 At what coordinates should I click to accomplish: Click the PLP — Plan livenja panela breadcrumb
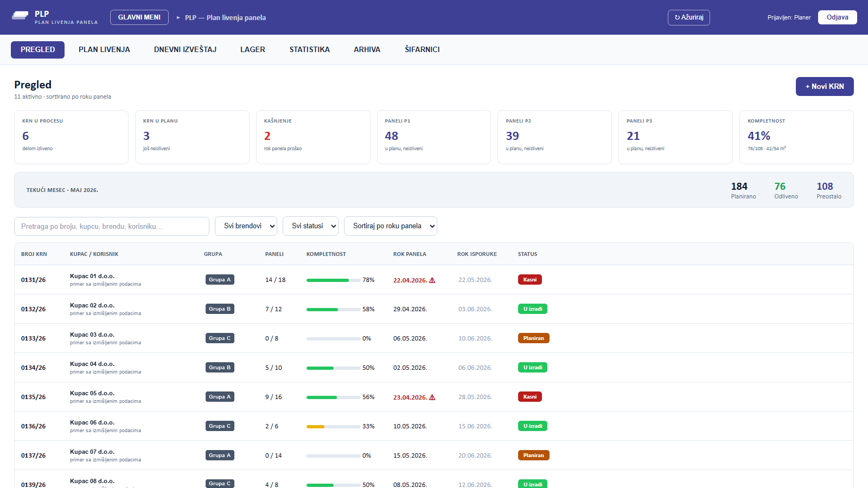point(225,18)
